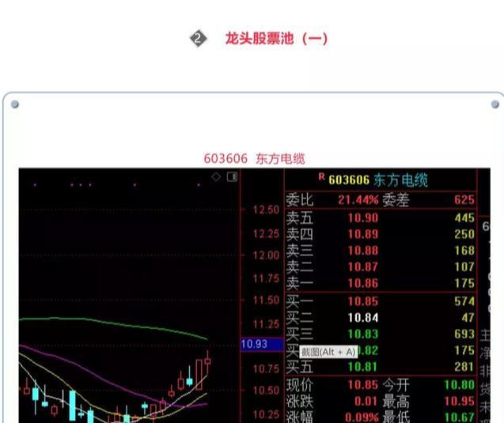Viewport: 504px width, 423px height.
Task: Click the 10.50 price axis label
Action: (x=266, y=391)
